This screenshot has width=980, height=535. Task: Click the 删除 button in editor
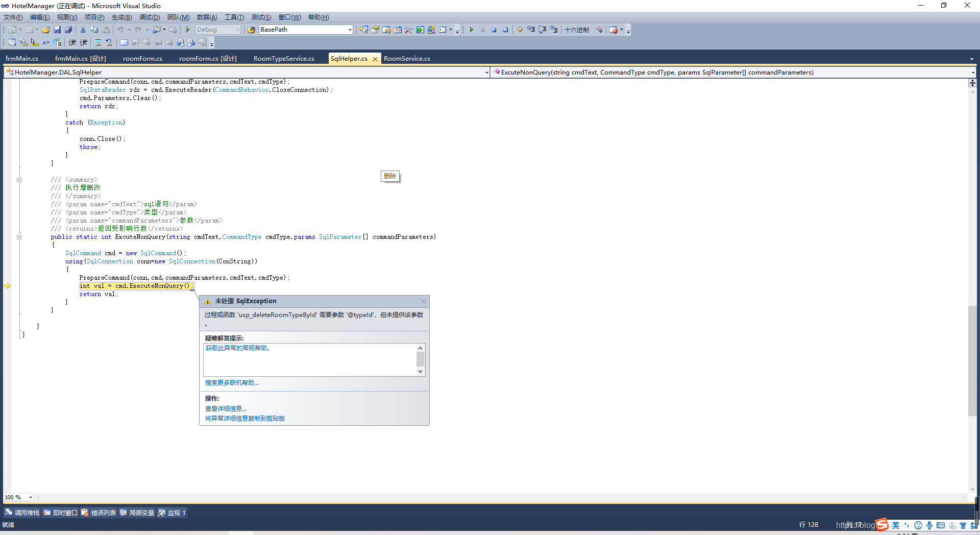(x=390, y=176)
